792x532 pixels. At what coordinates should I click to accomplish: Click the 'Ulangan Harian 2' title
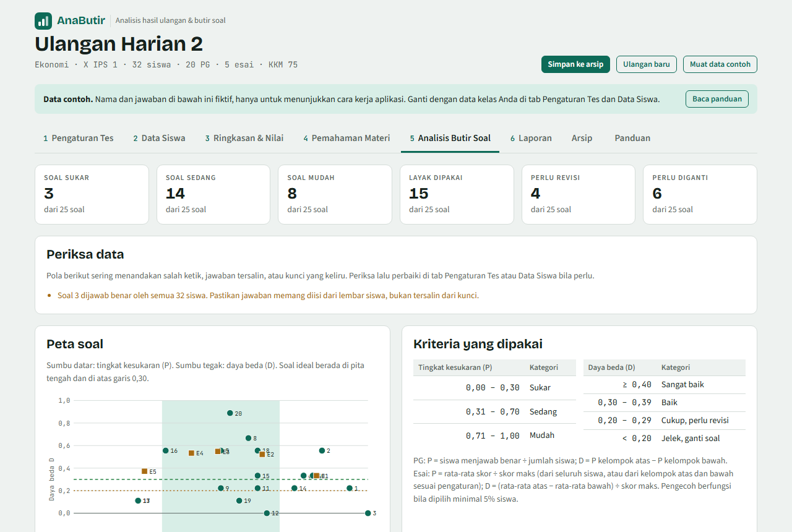(x=119, y=44)
